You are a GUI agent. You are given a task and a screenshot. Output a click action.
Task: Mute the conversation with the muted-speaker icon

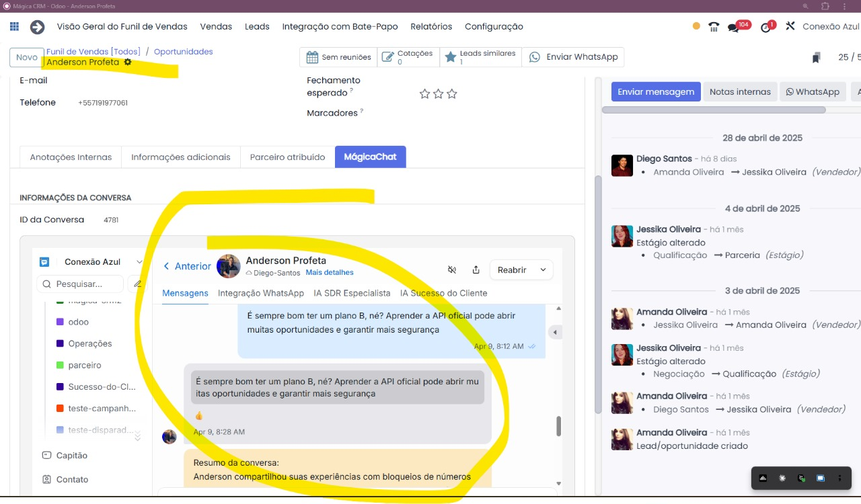[452, 269]
